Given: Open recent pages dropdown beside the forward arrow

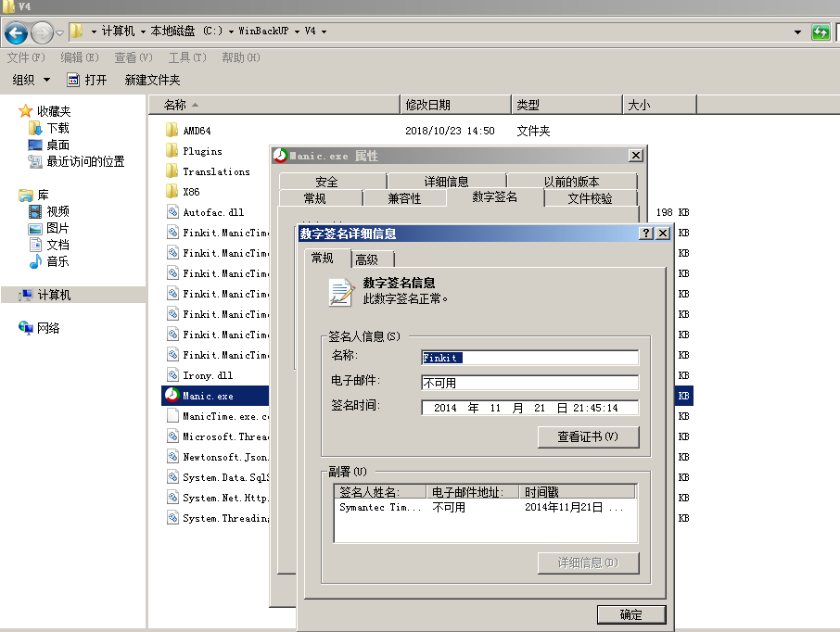Looking at the screenshot, I should coord(59,32).
